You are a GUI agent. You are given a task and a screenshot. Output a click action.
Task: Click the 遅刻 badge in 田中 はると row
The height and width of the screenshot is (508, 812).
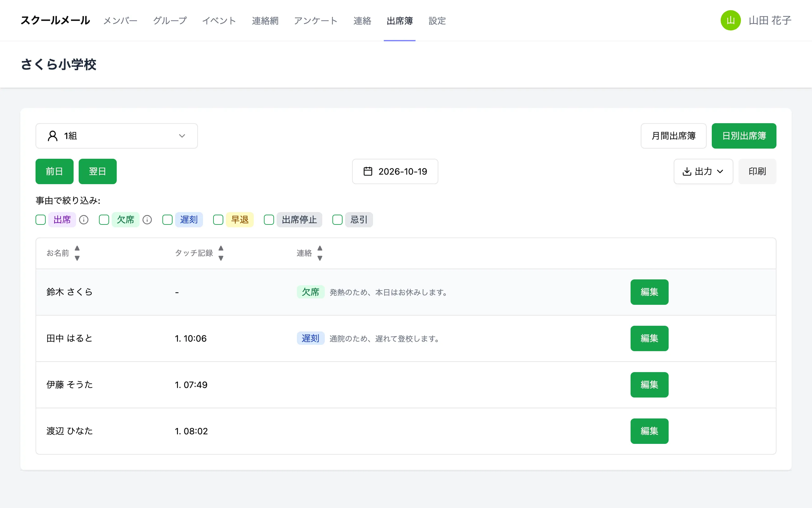pos(311,338)
